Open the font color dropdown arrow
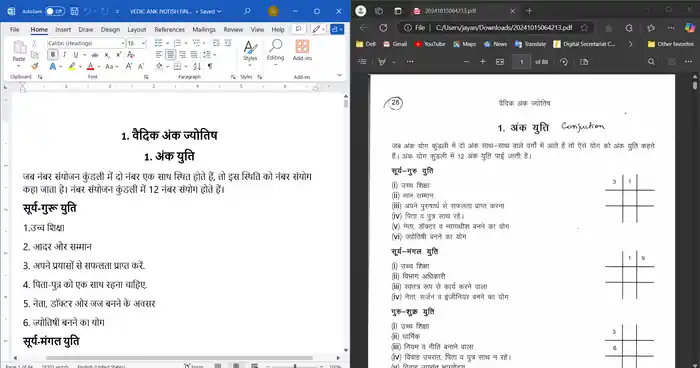700x368 pixels. [99, 67]
